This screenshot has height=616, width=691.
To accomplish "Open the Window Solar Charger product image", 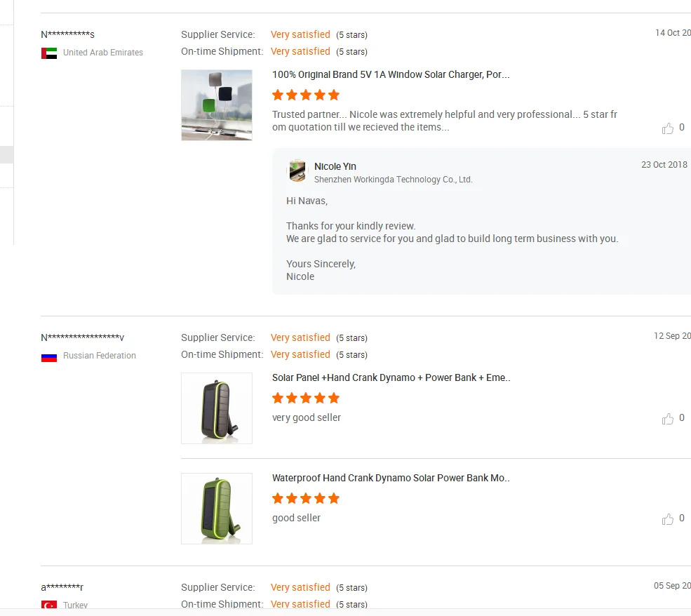I will tap(217, 105).
